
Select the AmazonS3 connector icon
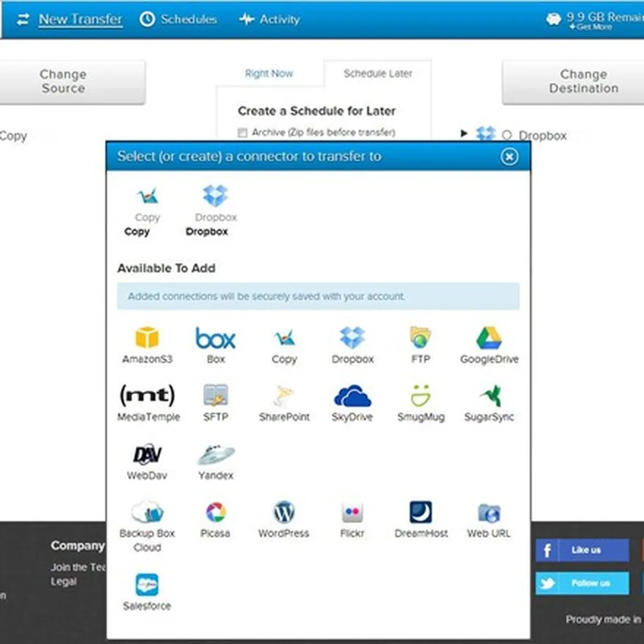point(147,338)
